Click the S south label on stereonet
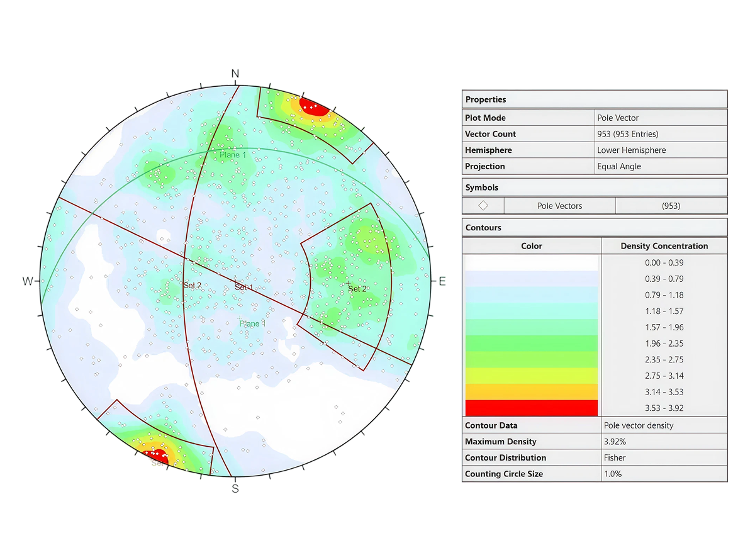The width and height of the screenshot is (755, 560). pyautogui.click(x=235, y=488)
